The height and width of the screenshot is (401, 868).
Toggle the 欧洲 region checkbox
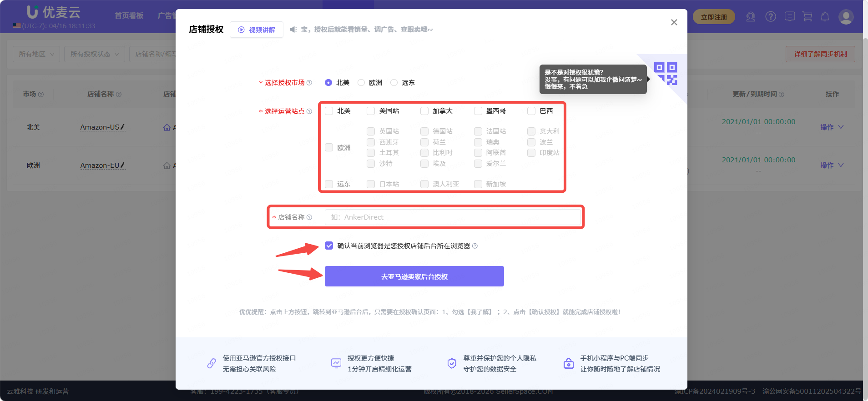329,147
